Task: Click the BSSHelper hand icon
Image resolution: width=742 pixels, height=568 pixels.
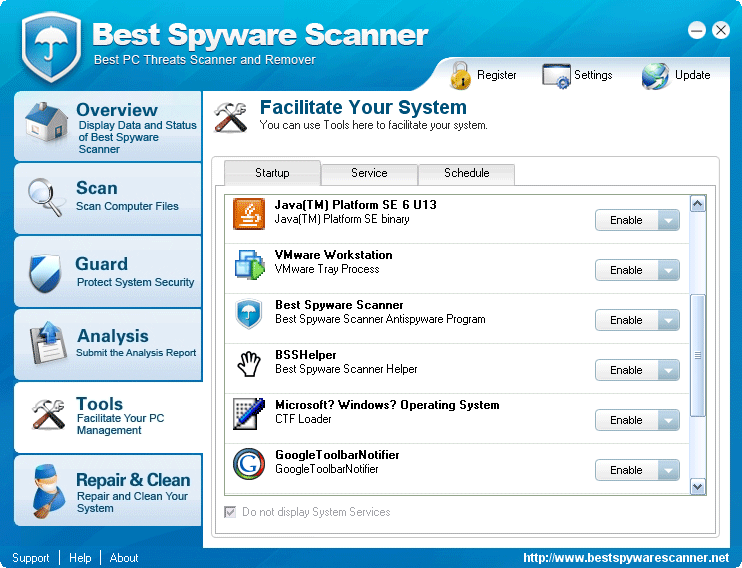Action: tap(249, 364)
